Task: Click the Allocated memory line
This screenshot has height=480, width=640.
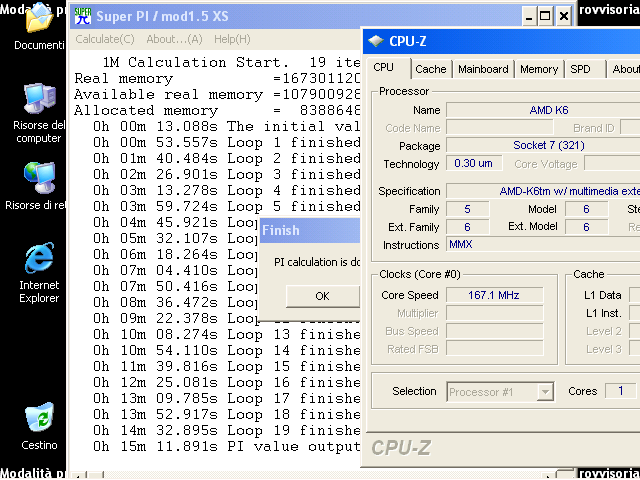Action: coord(217,111)
